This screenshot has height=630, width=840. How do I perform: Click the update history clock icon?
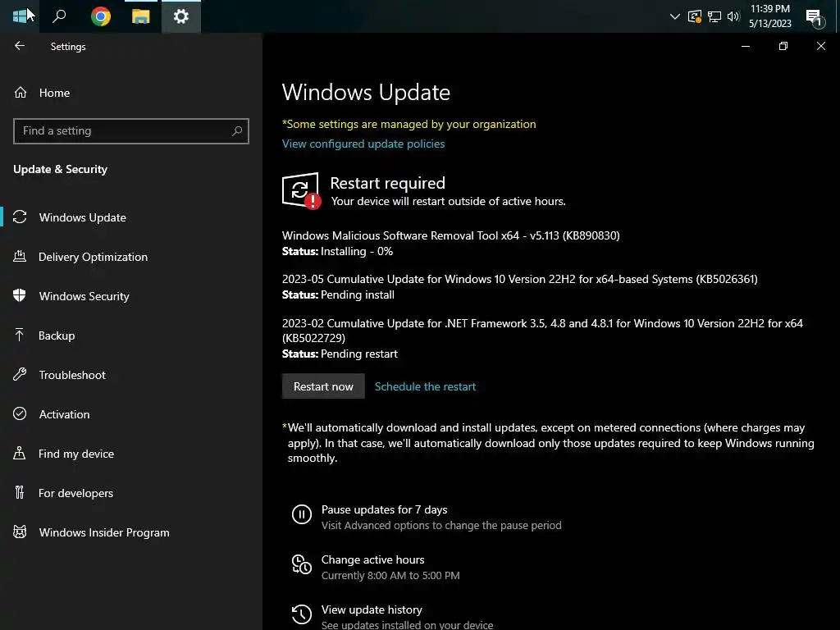point(302,614)
